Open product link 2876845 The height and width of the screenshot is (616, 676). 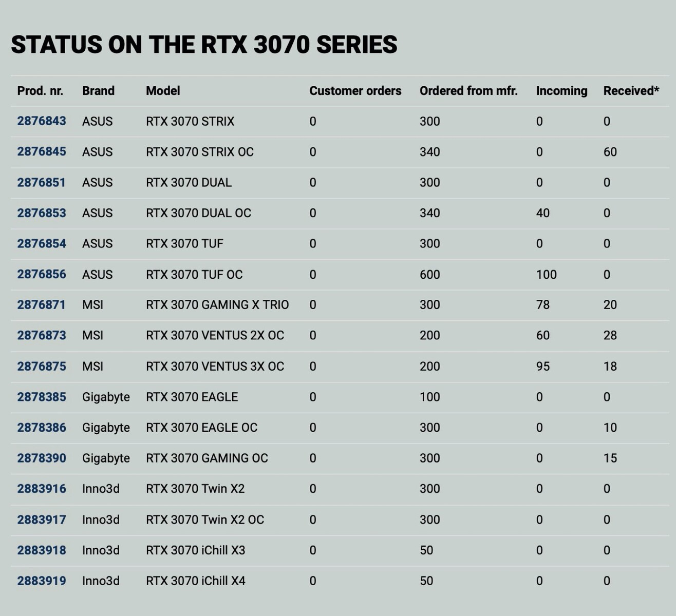point(42,152)
